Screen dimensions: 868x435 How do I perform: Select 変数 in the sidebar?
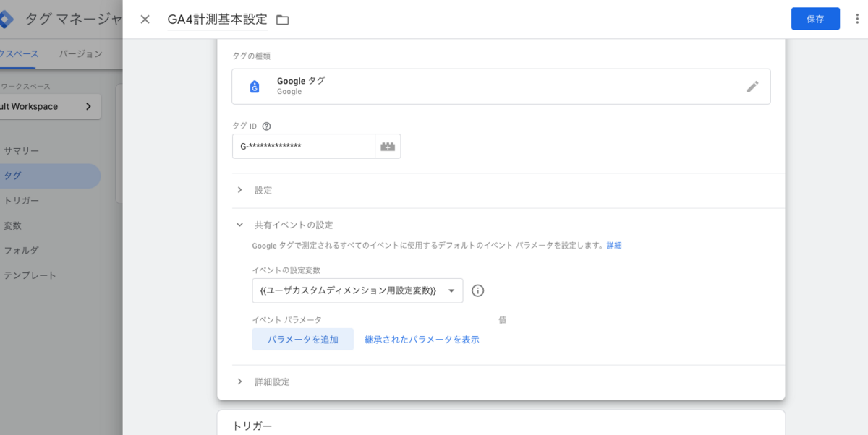12,225
